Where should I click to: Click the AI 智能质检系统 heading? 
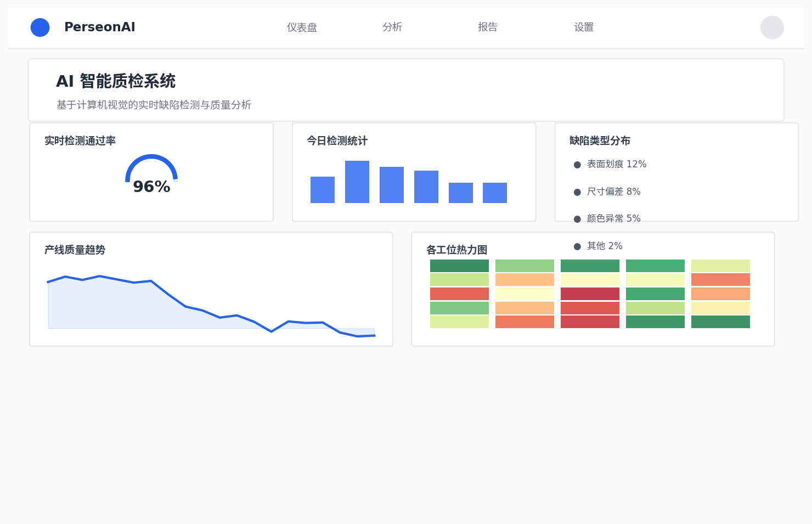[x=116, y=81]
